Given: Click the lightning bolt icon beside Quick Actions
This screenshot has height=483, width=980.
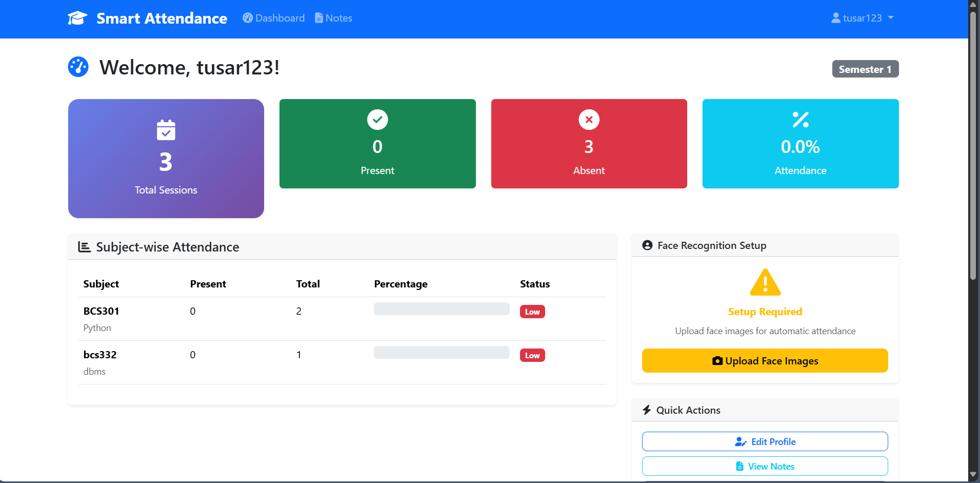Looking at the screenshot, I should click(646, 410).
